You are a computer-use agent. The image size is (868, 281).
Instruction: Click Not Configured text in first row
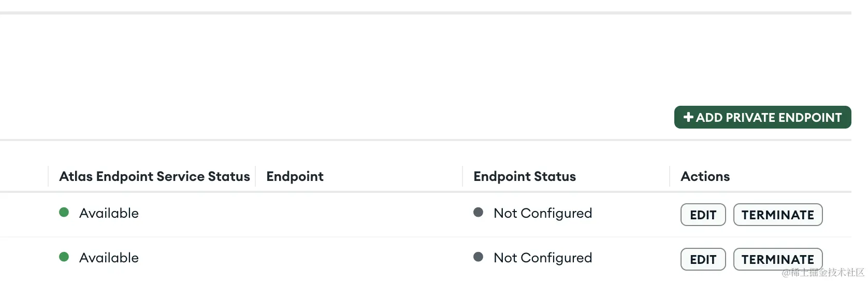click(x=542, y=213)
